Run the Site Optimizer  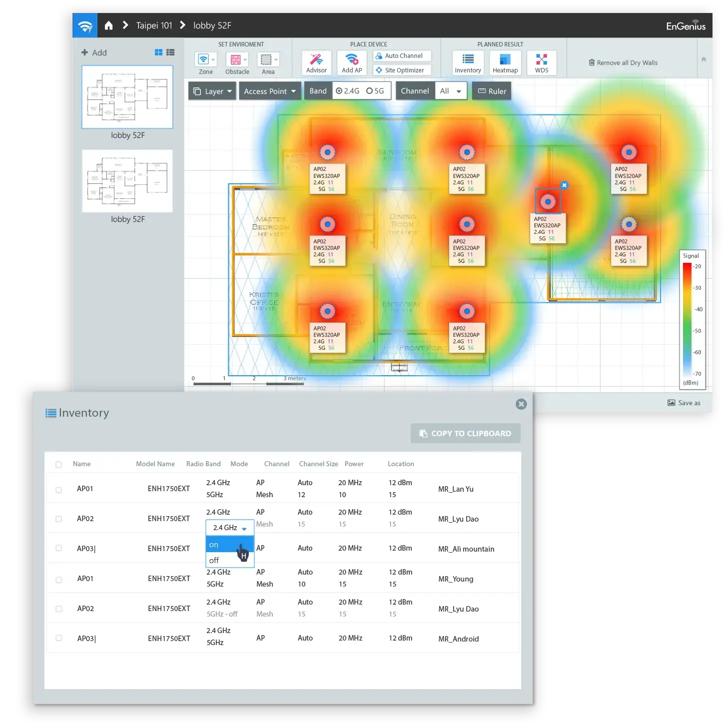click(402, 70)
